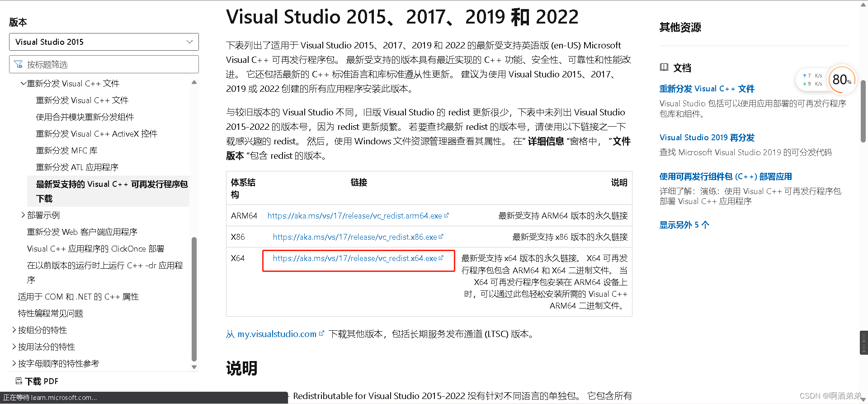Click external link icon after x64 link
The image size is (868, 404).
(x=441, y=258)
